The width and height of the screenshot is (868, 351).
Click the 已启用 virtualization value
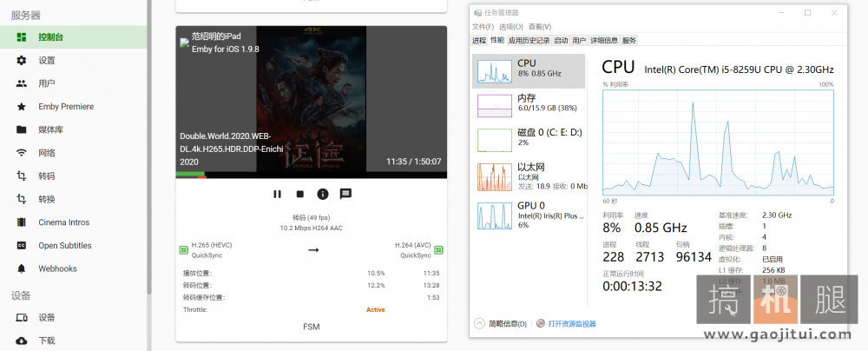(x=773, y=259)
